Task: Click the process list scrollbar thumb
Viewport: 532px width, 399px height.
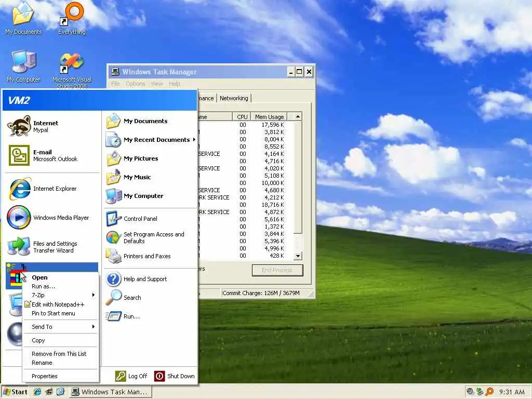Action: 298,177
